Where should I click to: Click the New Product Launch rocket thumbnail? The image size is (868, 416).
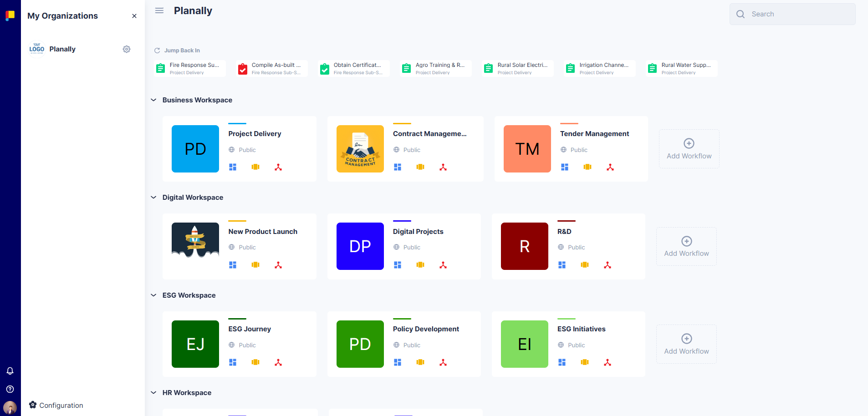point(195,240)
